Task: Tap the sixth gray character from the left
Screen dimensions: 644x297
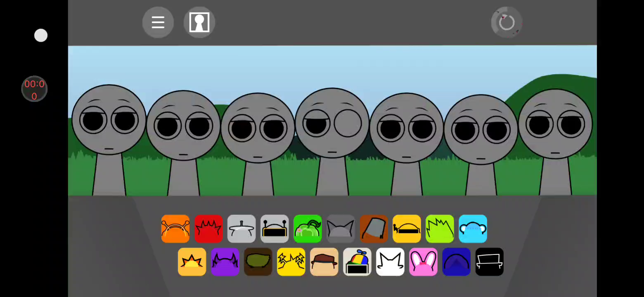Action: pyautogui.click(x=481, y=145)
